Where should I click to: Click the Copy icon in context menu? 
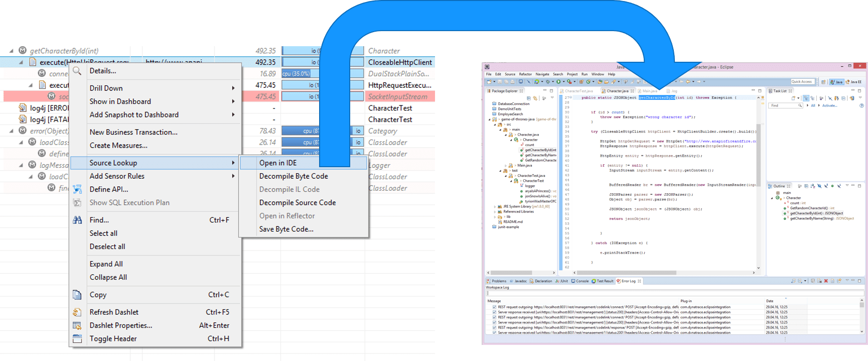click(77, 295)
